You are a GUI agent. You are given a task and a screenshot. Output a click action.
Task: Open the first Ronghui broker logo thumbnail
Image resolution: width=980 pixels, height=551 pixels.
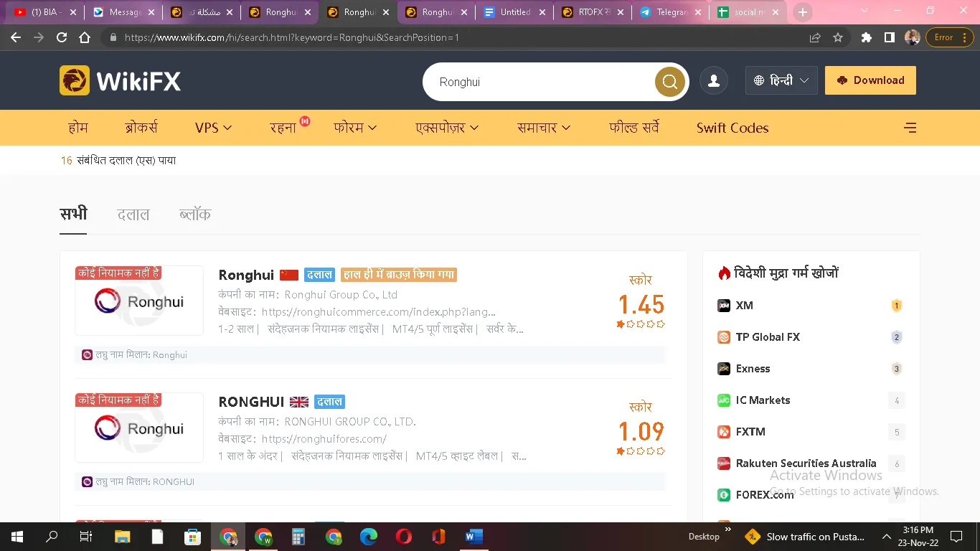(x=139, y=301)
